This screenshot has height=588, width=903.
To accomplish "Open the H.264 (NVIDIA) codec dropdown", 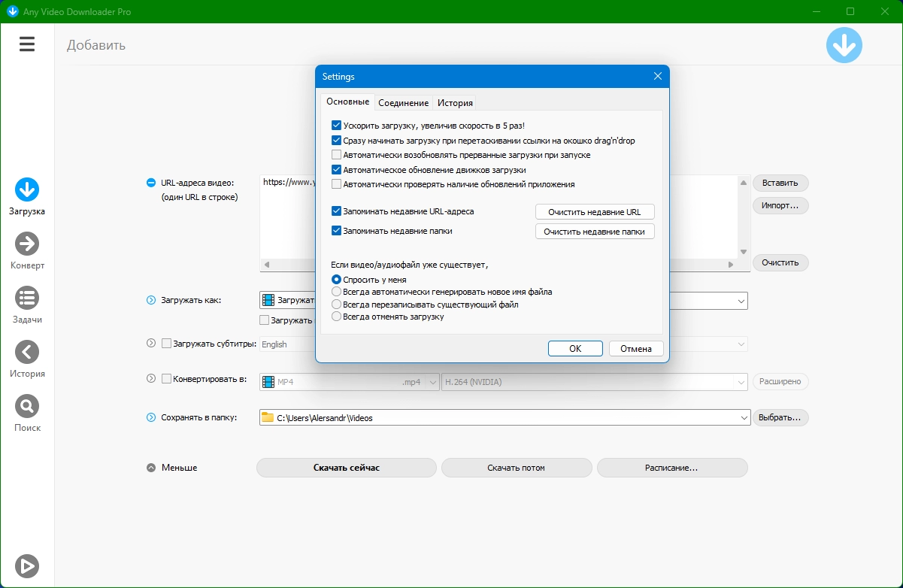I will coord(741,382).
